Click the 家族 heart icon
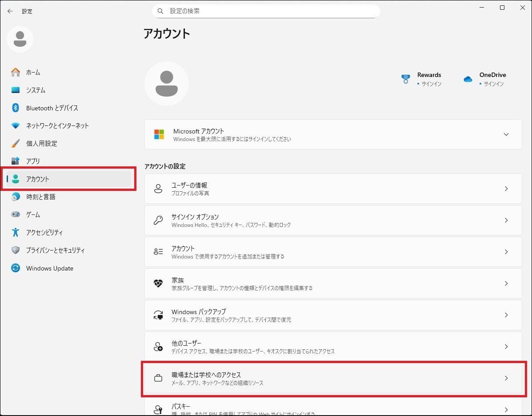 pyautogui.click(x=158, y=283)
